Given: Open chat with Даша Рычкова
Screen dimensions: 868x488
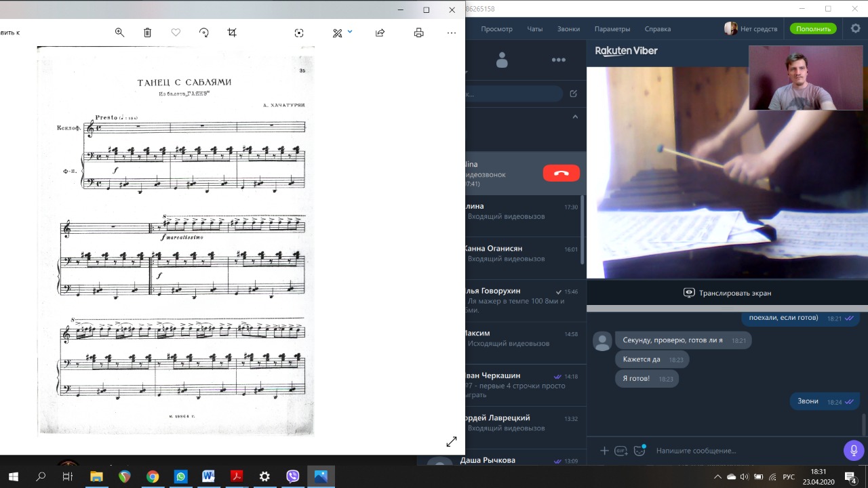Looking at the screenshot, I should 522,460.
